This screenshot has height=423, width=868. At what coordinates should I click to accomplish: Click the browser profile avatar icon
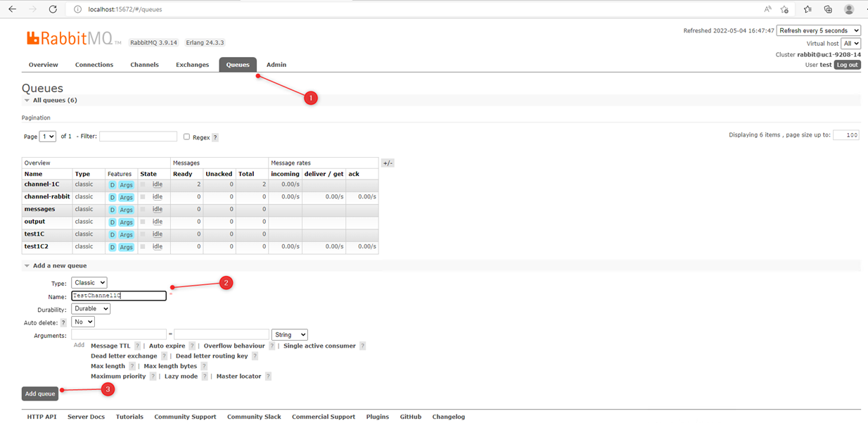pyautogui.click(x=849, y=9)
